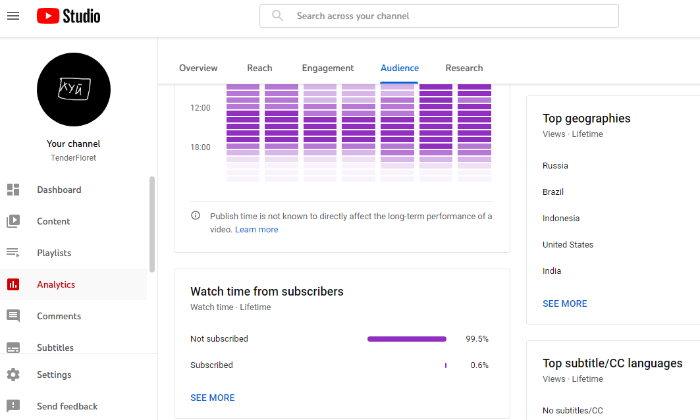The width and height of the screenshot is (700, 420).
Task: Click the Your channel label
Action: [x=74, y=144]
